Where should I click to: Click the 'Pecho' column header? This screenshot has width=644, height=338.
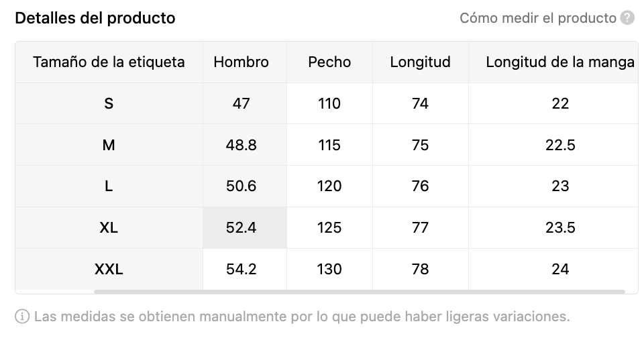click(x=329, y=62)
